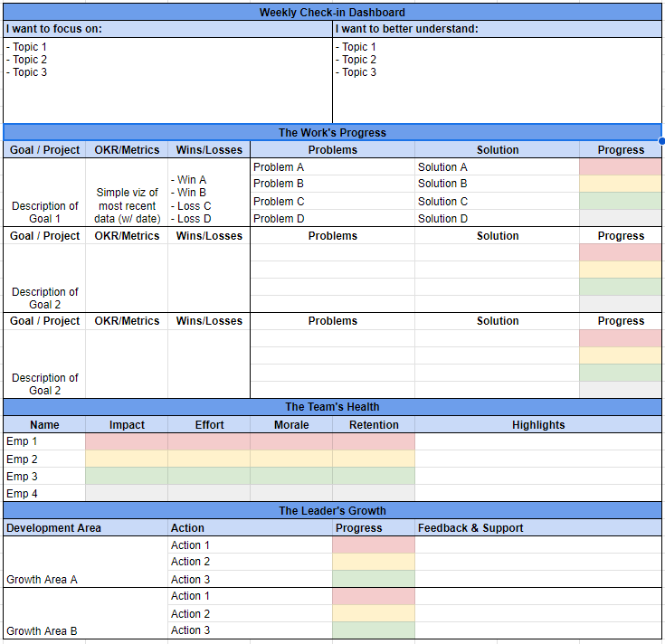Screen dimensions: 665x644
Task: Select the topics list under 'I want to better understand'
Action: click(x=497, y=80)
